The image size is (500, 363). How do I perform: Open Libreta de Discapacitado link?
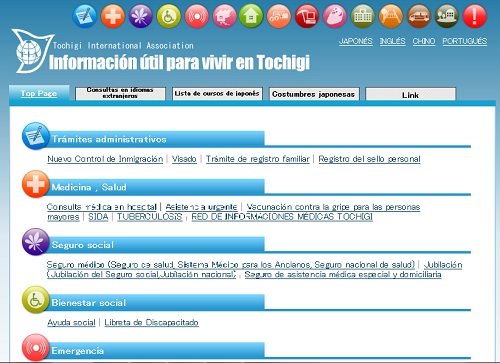click(x=151, y=323)
